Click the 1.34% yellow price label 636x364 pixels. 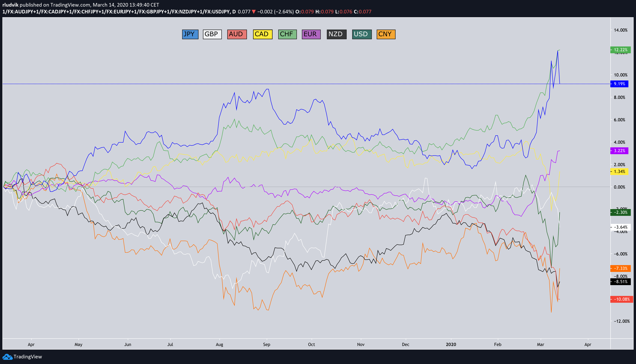click(619, 172)
